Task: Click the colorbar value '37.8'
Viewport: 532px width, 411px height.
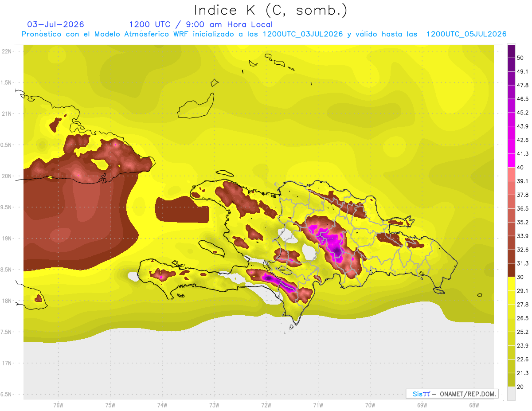Action: (523, 195)
